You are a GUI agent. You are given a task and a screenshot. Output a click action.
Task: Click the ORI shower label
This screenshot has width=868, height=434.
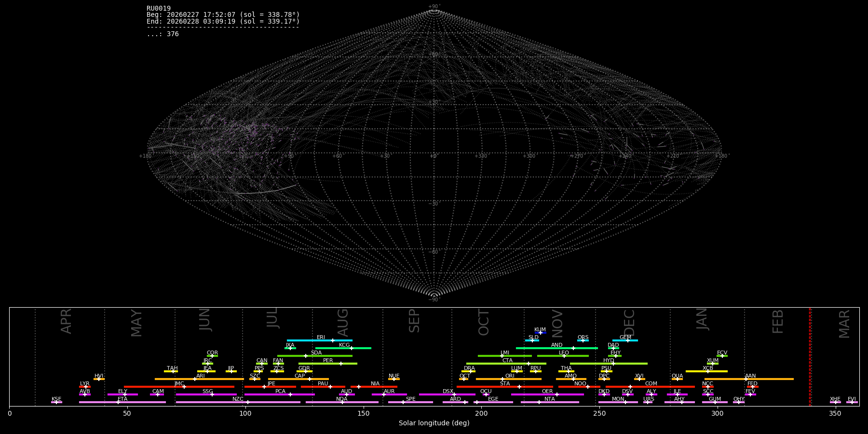pos(510,376)
